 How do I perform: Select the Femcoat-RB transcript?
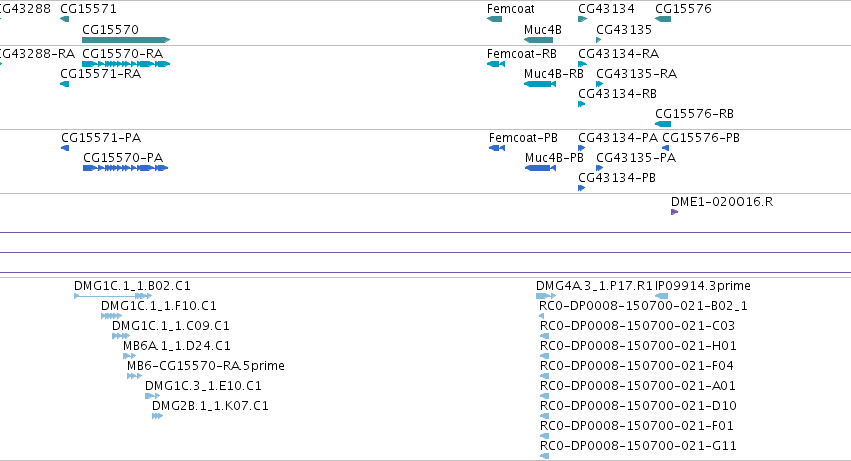point(496,64)
